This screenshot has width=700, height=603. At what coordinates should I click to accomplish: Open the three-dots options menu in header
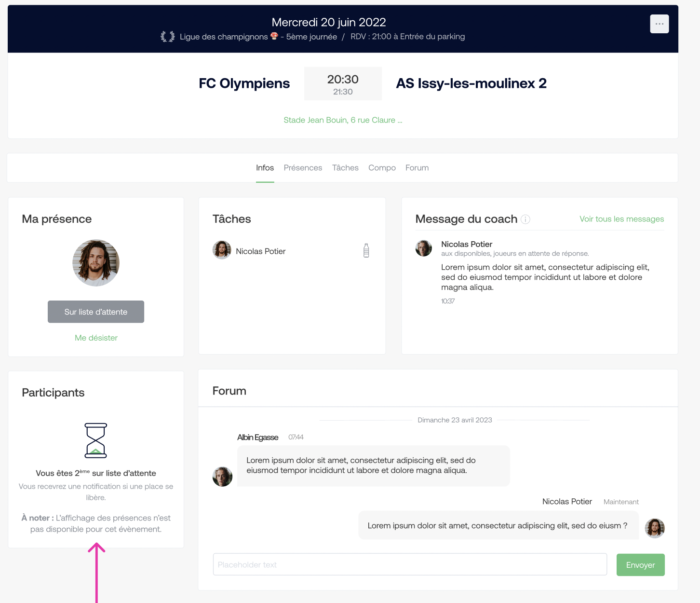(659, 24)
